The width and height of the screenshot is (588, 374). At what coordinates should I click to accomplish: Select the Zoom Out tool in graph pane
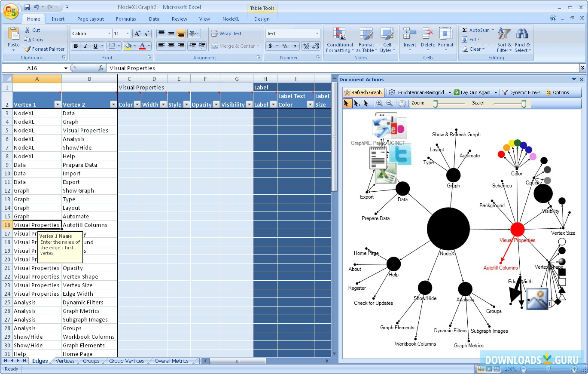(x=389, y=103)
